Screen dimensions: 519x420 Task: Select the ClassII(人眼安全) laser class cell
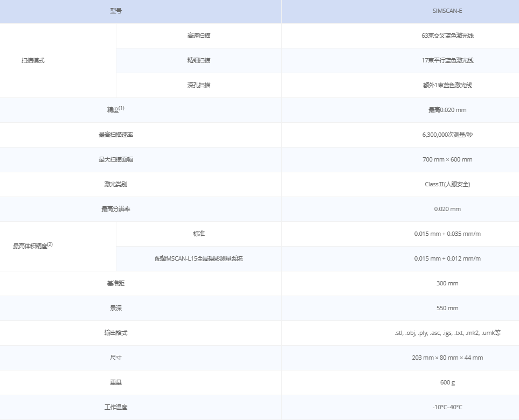point(447,184)
